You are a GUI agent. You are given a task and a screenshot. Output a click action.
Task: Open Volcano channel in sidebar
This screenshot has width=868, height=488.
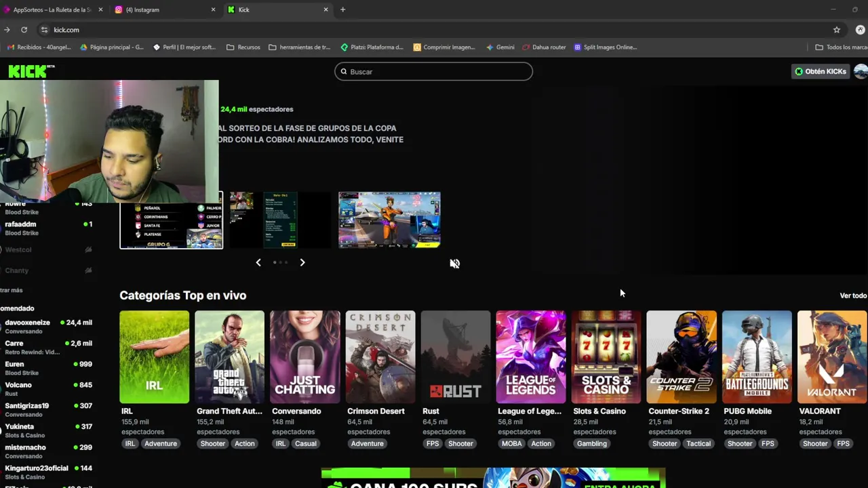coord(47,389)
